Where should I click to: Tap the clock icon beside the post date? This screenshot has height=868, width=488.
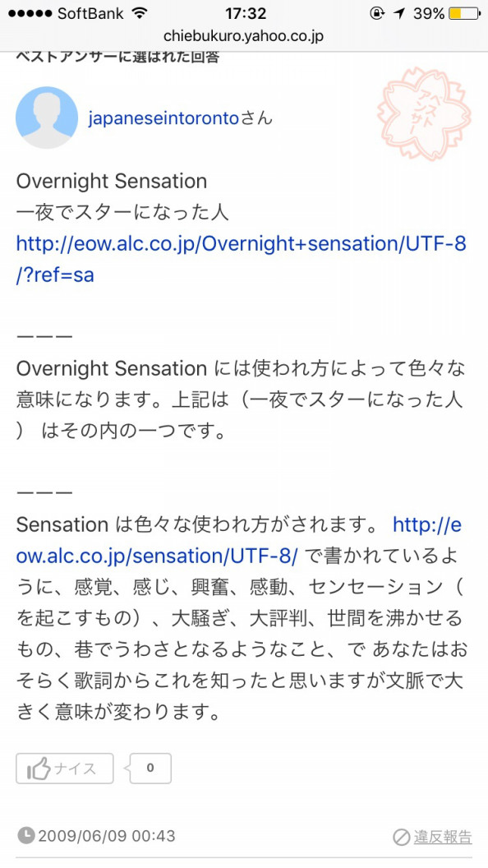tap(25, 835)
